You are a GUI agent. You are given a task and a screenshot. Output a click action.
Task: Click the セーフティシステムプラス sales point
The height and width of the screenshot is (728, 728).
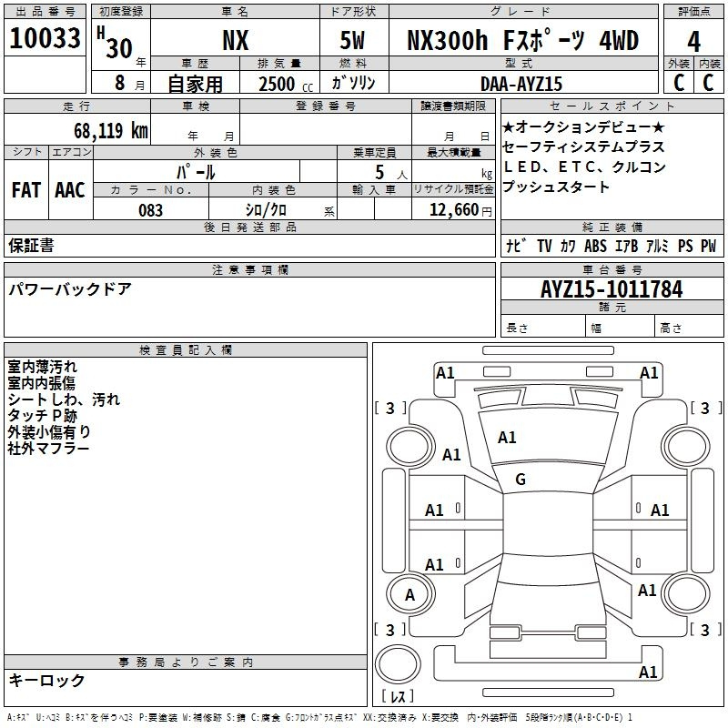click(583, 147)
